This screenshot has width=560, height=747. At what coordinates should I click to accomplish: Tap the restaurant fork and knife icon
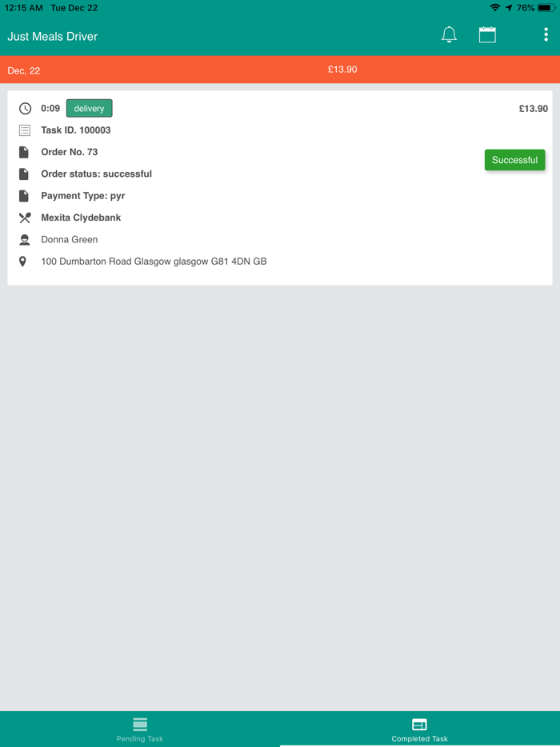25,218
